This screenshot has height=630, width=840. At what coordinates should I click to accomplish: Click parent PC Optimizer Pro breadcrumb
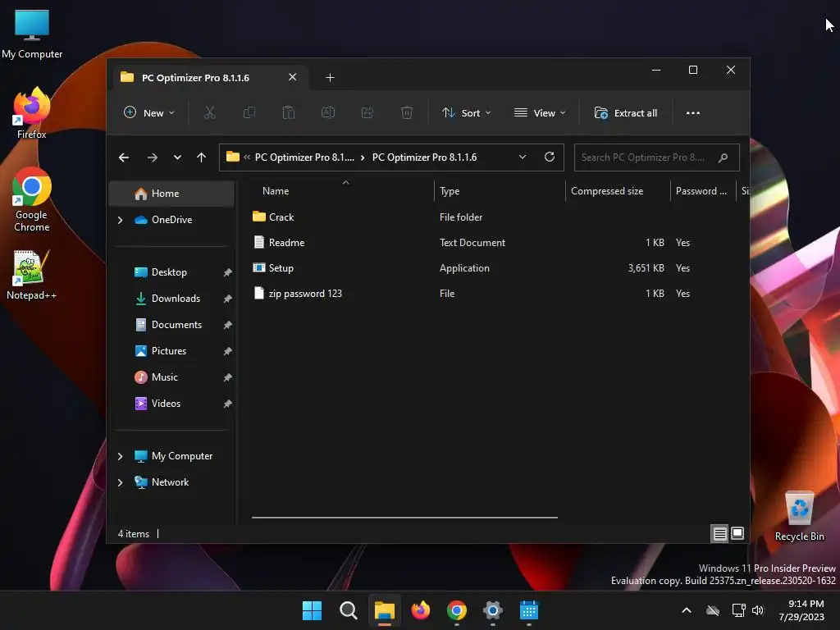pos(304,157)
